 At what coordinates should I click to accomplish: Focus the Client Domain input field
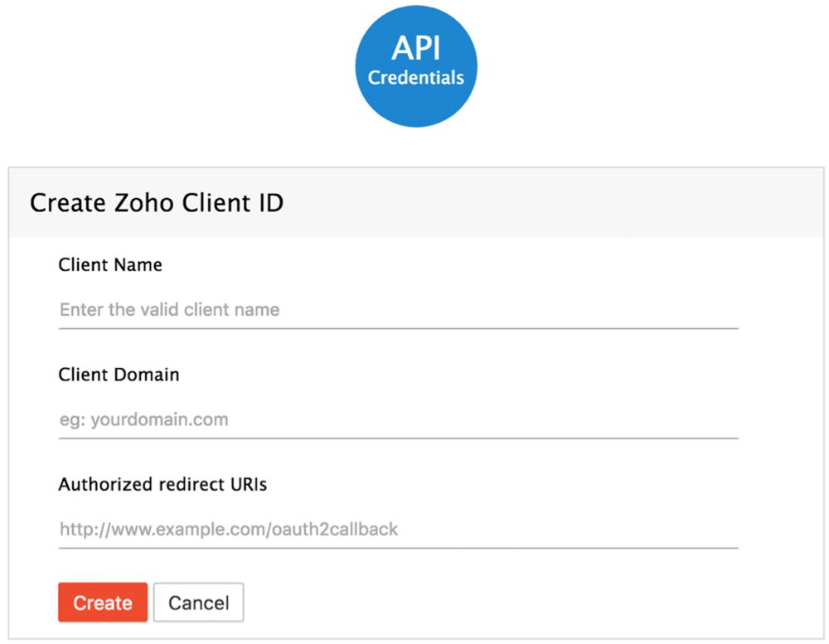pos(497,419)
